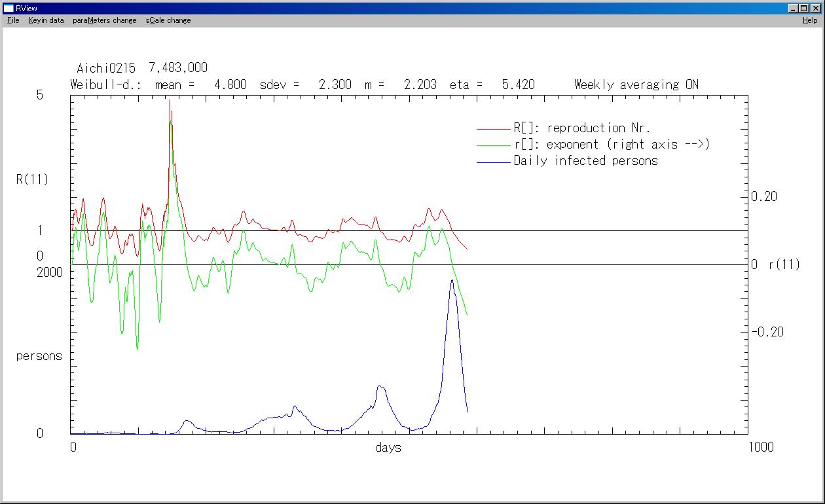Image resolution: width=825 pixels, height=504 pixels.
Task: Minimize the RView window
Action: [x=794, y=9]
